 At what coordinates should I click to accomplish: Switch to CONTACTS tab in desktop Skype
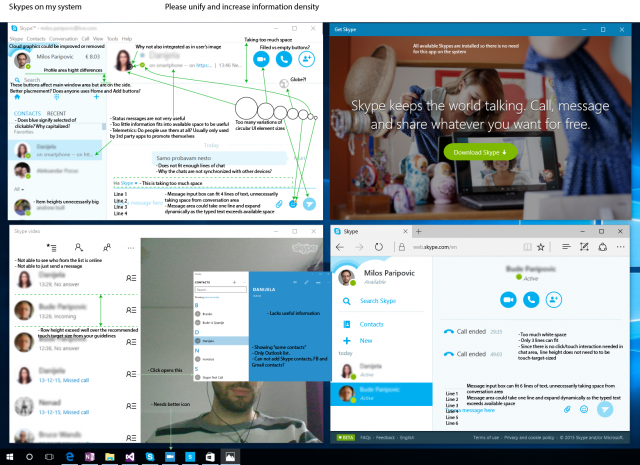27,113
